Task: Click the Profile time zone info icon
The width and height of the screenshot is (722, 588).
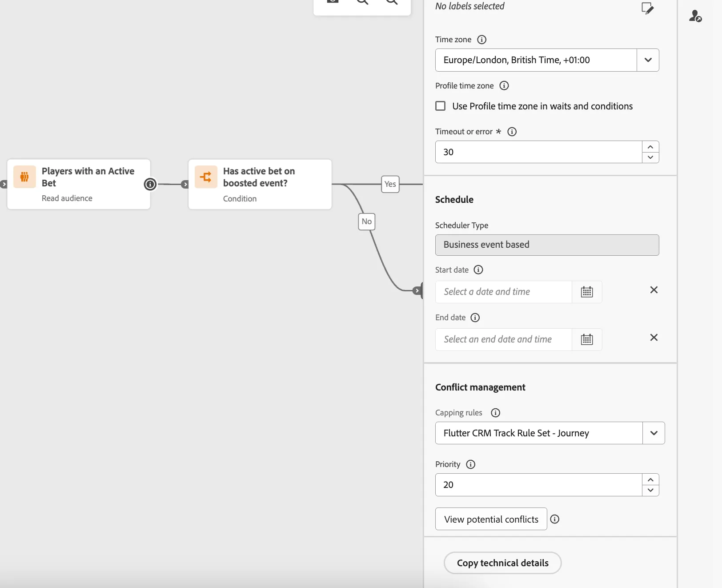Action: coord(504,85)
